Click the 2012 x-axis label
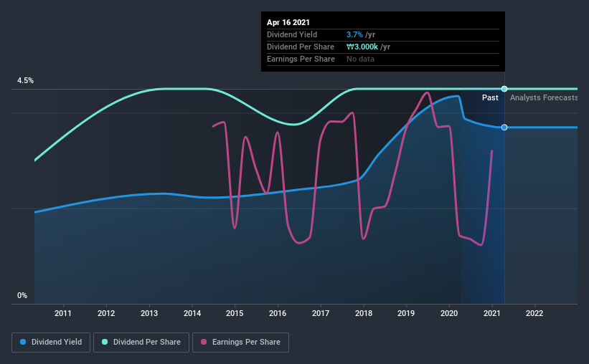 pos(106,313)
